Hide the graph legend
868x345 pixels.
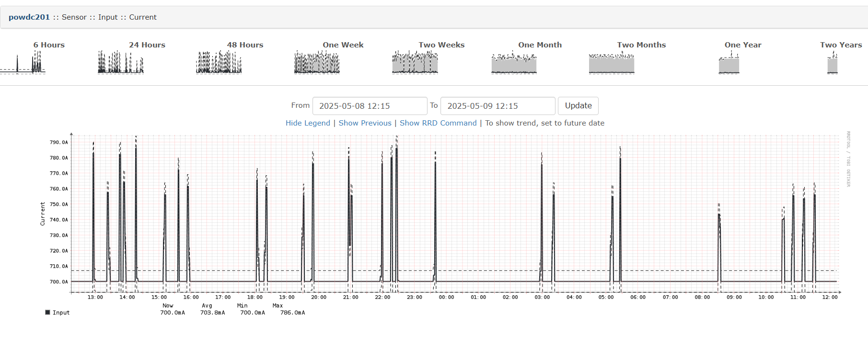tap(308, 123)
